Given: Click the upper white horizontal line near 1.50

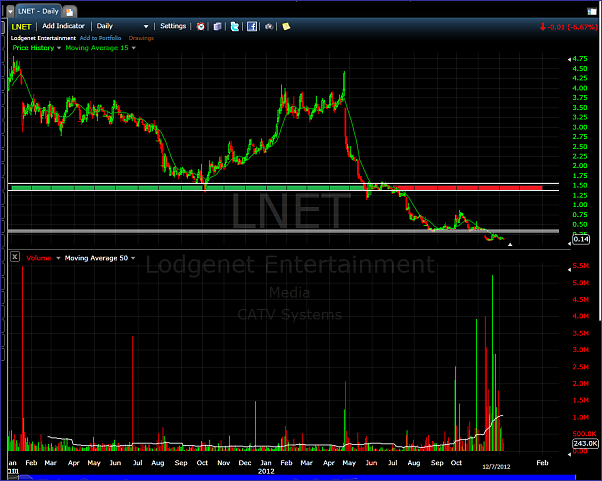Looking at the screenshot, I should point(283,183).
